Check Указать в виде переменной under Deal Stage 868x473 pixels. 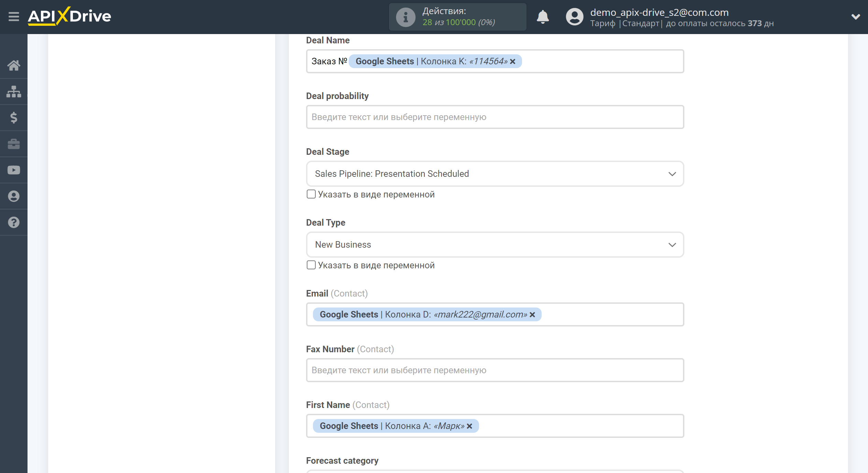tap(311, 194)
